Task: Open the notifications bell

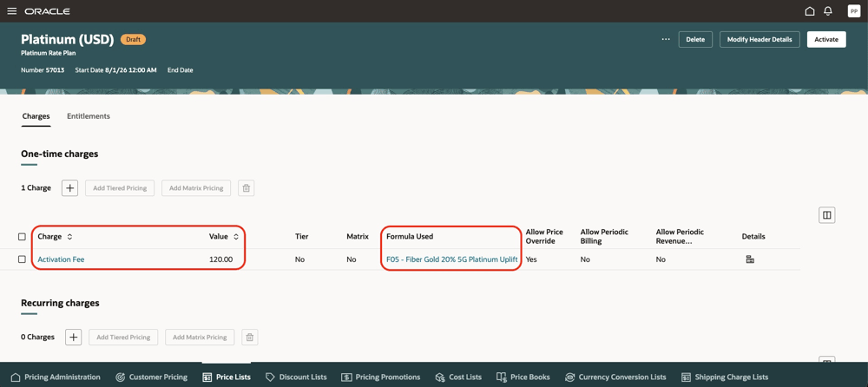Action: (828, 11)
